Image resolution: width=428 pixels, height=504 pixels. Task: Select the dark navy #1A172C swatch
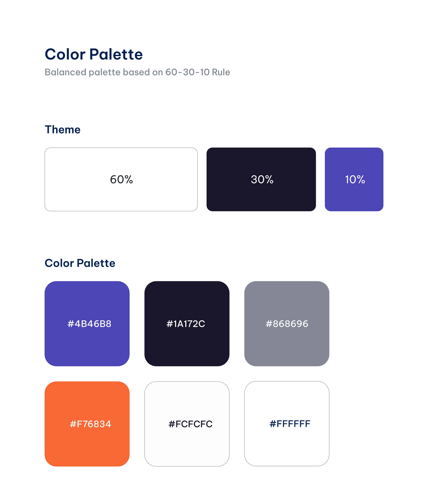(x=187, y=324)
